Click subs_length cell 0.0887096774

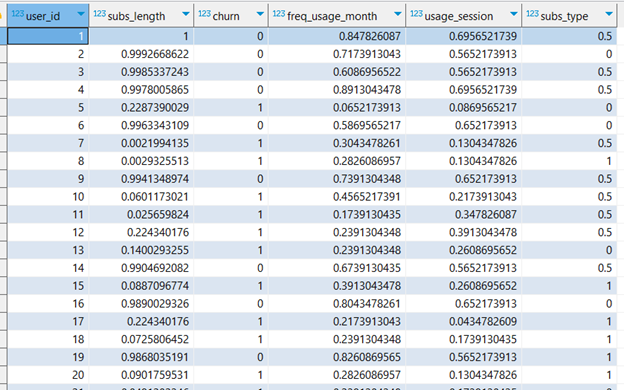coord(141,286)
